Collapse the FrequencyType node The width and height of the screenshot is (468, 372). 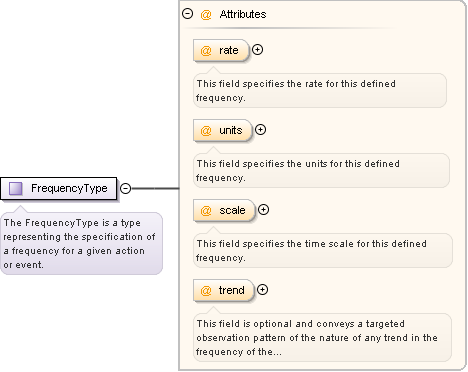tap(126, 188)
